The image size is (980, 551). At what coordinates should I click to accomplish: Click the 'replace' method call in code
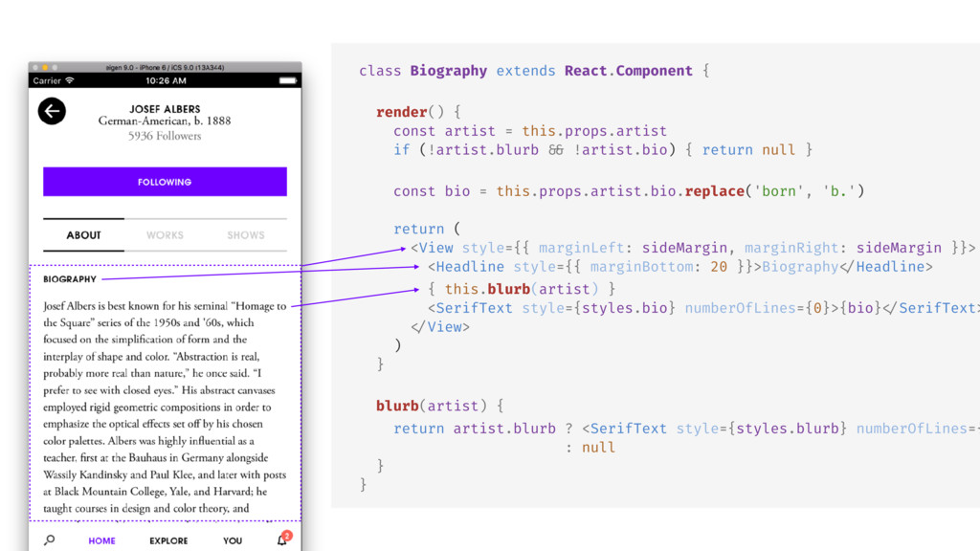click(714, 191)
